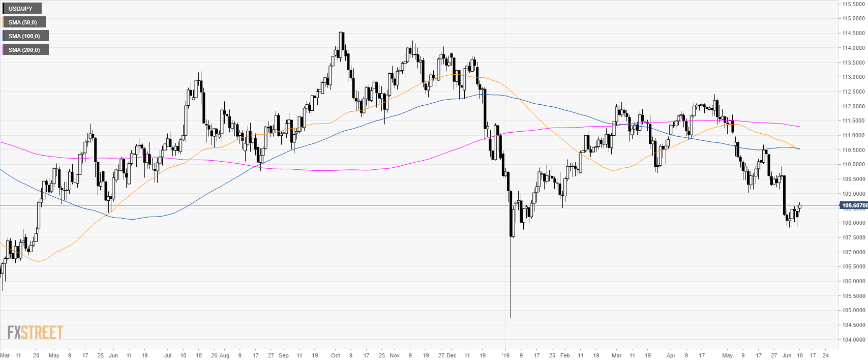Click the Feb label on the date axis

[x=565, y=355]
